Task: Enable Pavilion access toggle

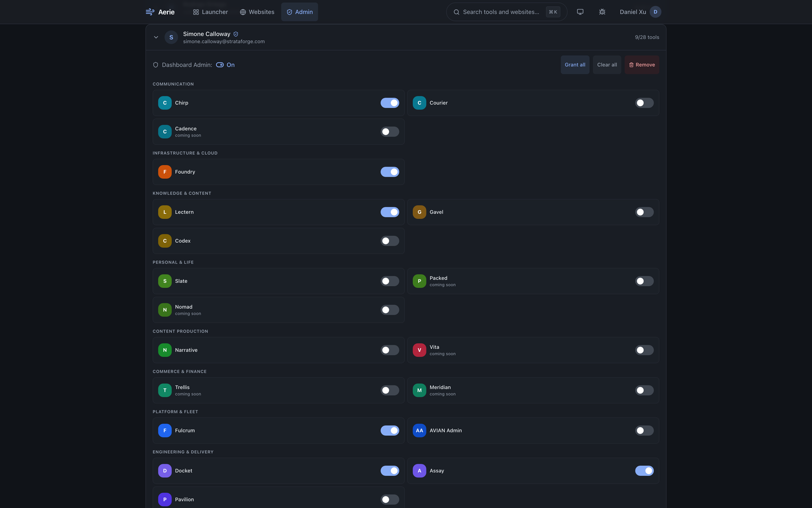Action: [x=390, y=500]
